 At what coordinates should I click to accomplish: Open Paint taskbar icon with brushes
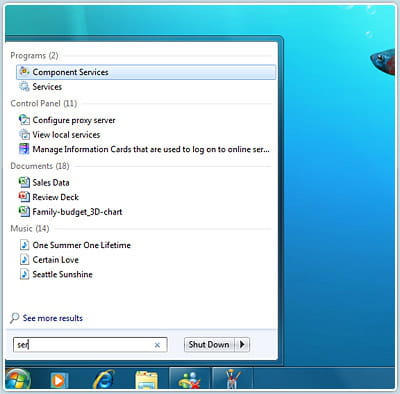coord(233,380)
